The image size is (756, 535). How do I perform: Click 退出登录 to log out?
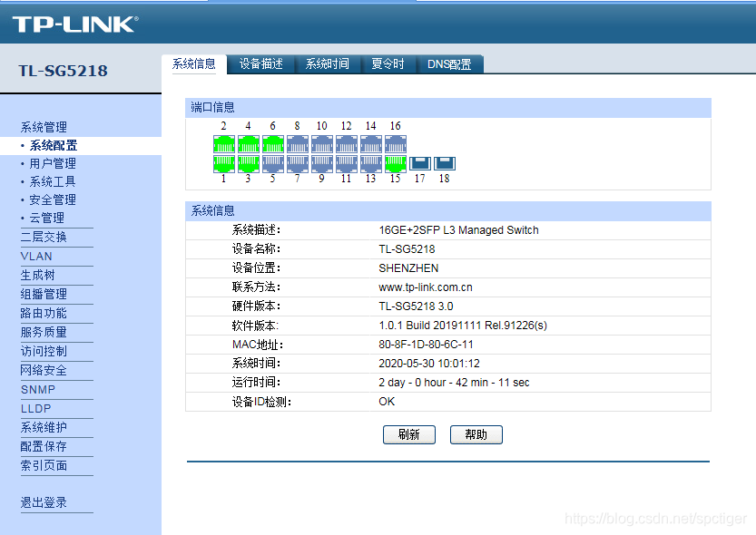(44, 502)
